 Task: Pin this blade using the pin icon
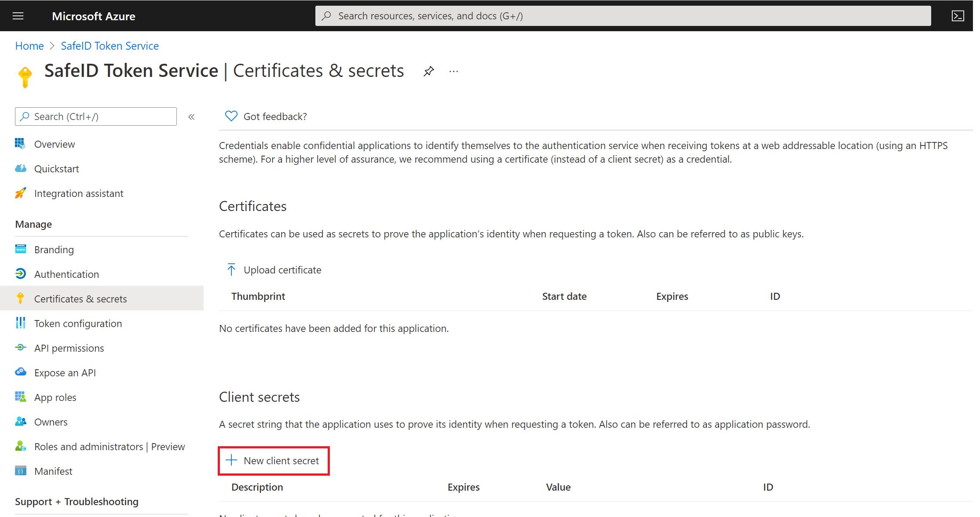point(428,71)
